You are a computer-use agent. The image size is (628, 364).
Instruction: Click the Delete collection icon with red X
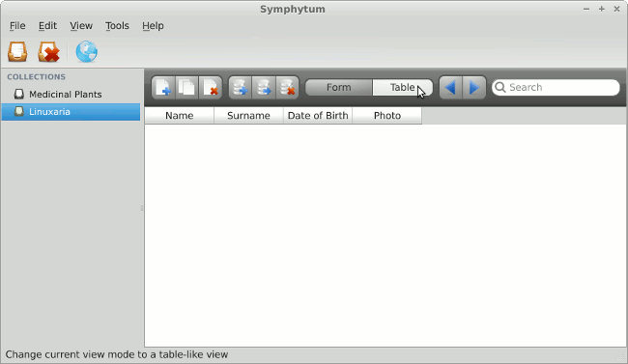click(48, 52)
